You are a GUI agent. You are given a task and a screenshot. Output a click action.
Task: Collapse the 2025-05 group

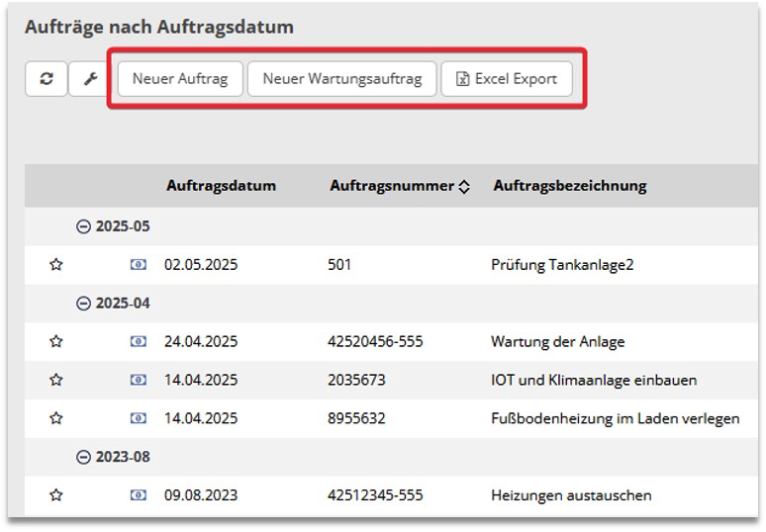tap(83, 226)
